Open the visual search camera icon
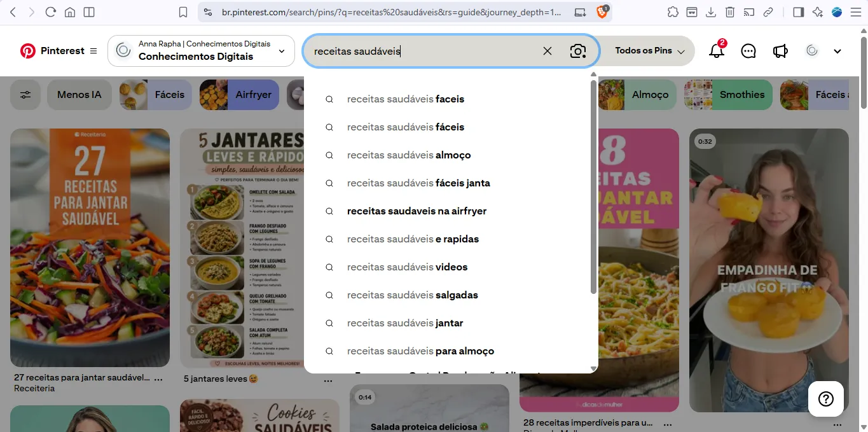Viewport: 868px width, 432px height. (x=578, y=51)
